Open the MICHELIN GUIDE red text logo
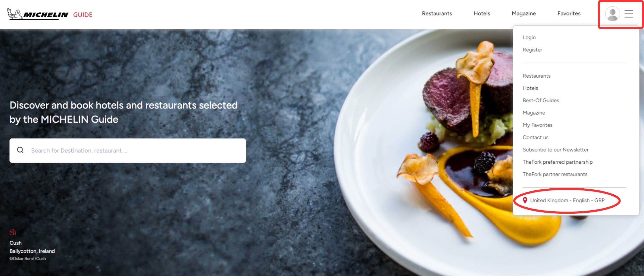 pyautogui.click(x=83, y=15)
